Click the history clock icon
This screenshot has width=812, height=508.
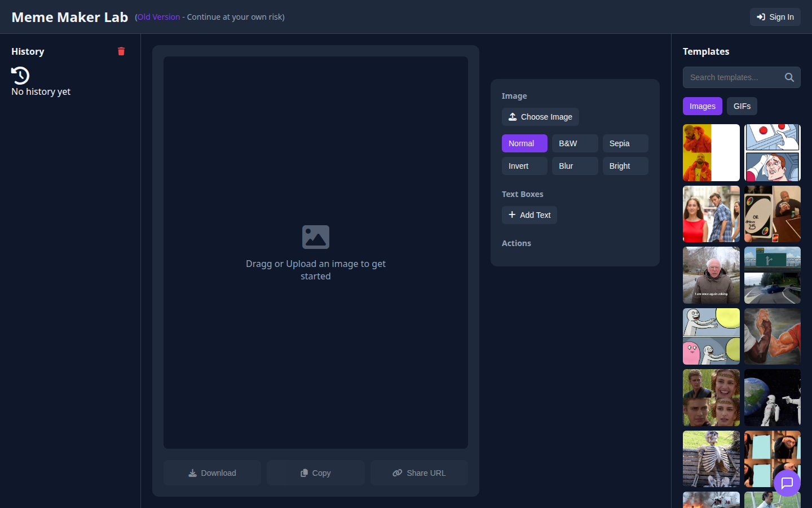pyautogui.click(x=20, y=76)
